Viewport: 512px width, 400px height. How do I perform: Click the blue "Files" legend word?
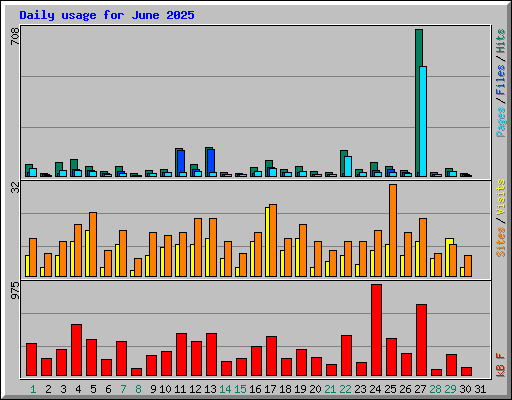tap(501, 80)
